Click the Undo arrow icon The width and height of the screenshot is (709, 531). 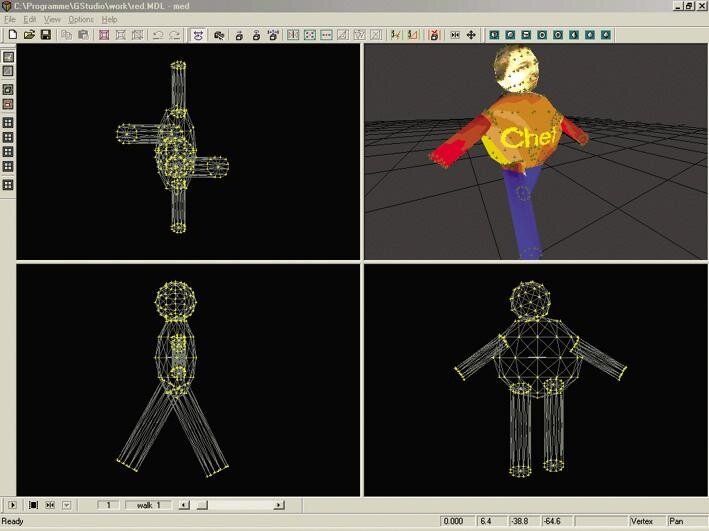157,35
